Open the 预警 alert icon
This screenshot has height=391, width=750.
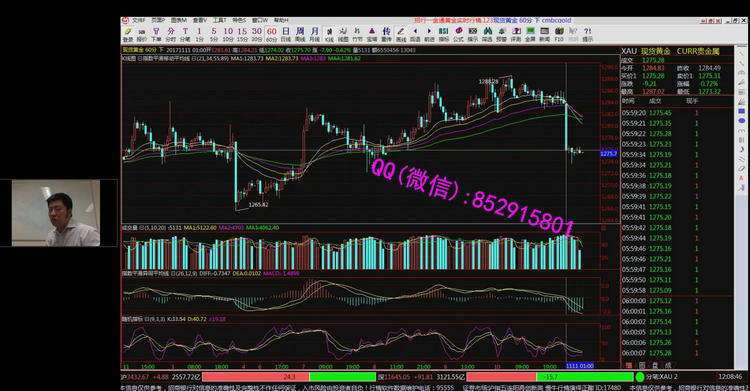[x=501, y=34]
